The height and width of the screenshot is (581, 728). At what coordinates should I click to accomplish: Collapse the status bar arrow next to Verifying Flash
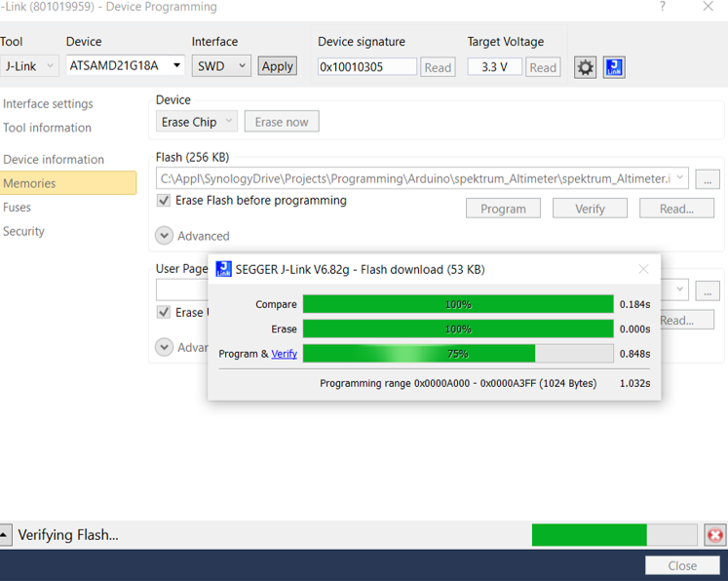[5, 534]
